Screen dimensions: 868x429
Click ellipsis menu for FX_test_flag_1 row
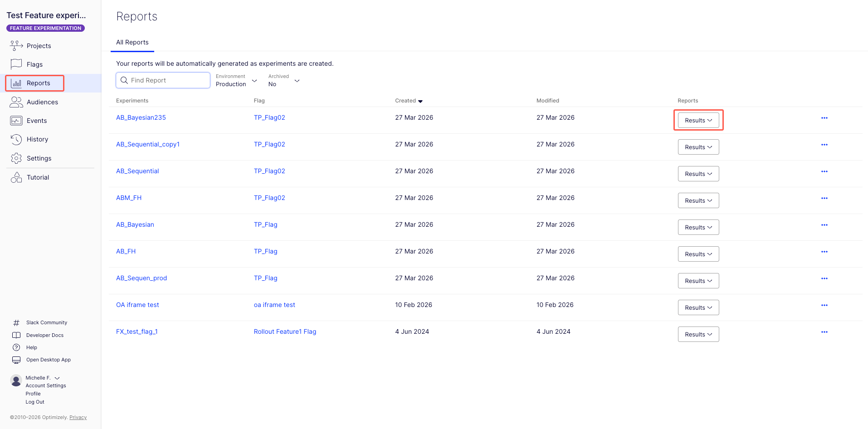[x=824, y=332]
